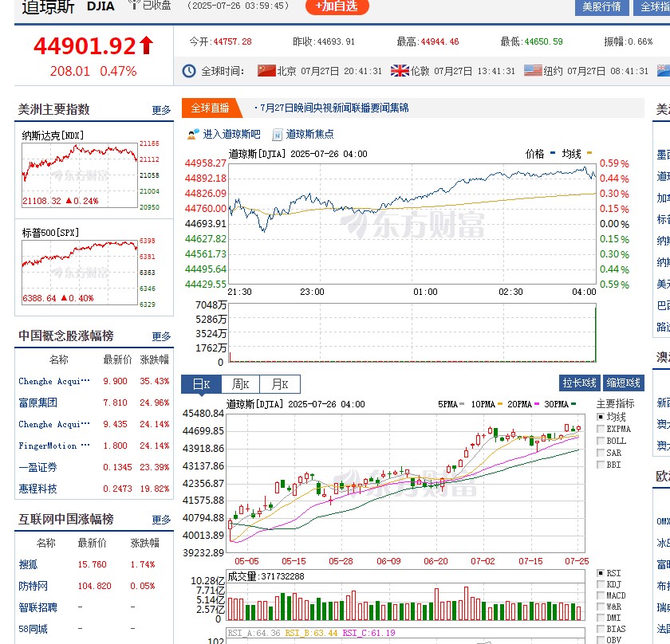This screenshot has width=670, height=644.
Task: Open the 7月27日晚间央视新闻联播要闻集锦 headline
Action: [334, 108]
